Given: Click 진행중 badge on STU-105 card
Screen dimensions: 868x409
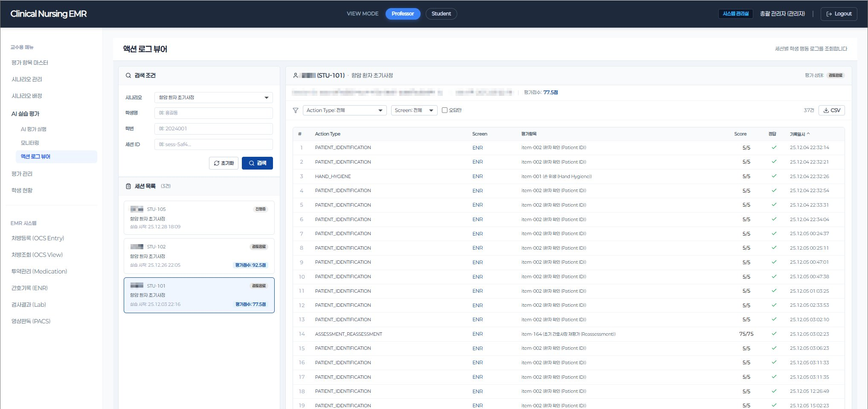Looking at the screenshot, I should 260,209.
